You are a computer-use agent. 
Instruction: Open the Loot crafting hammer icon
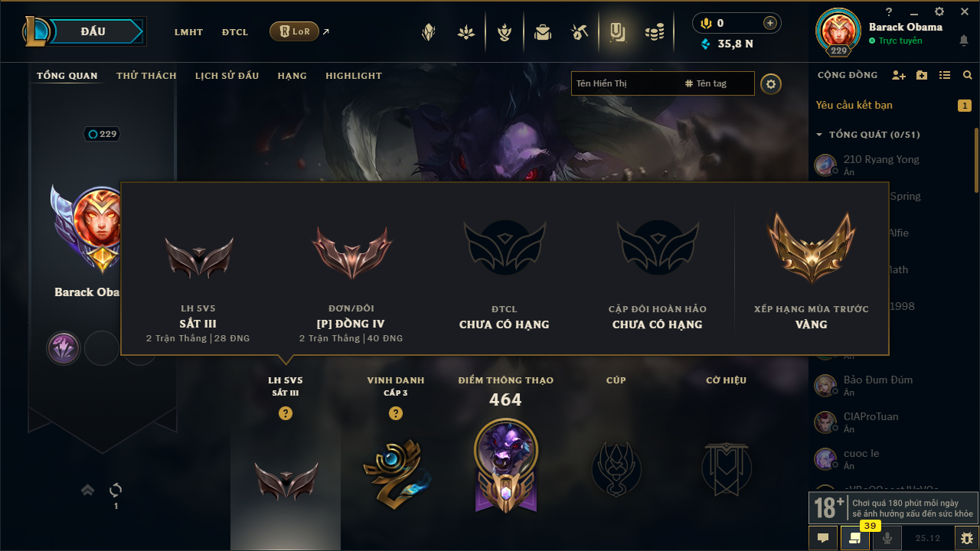point(579,32)
